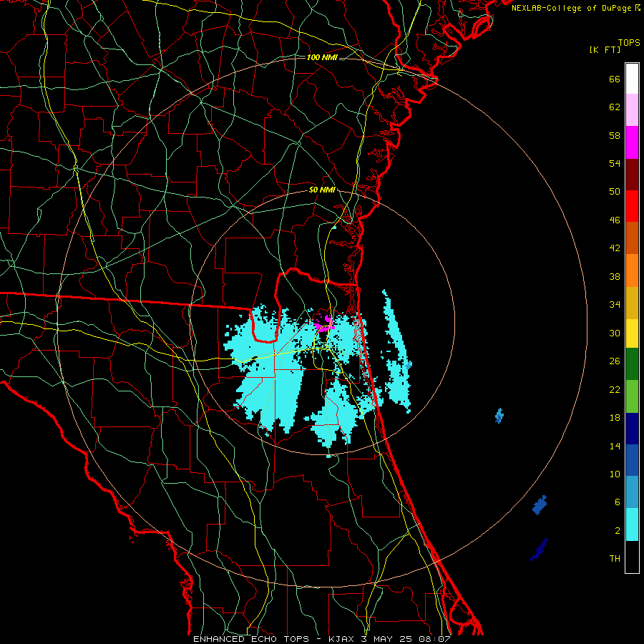Click the cyan 6 kft legend swatch
644x644 pixels.
(632, 525)
